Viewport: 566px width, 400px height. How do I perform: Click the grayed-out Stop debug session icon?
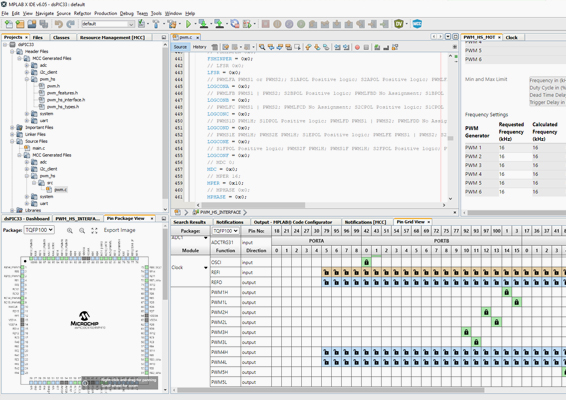[266, 24]
